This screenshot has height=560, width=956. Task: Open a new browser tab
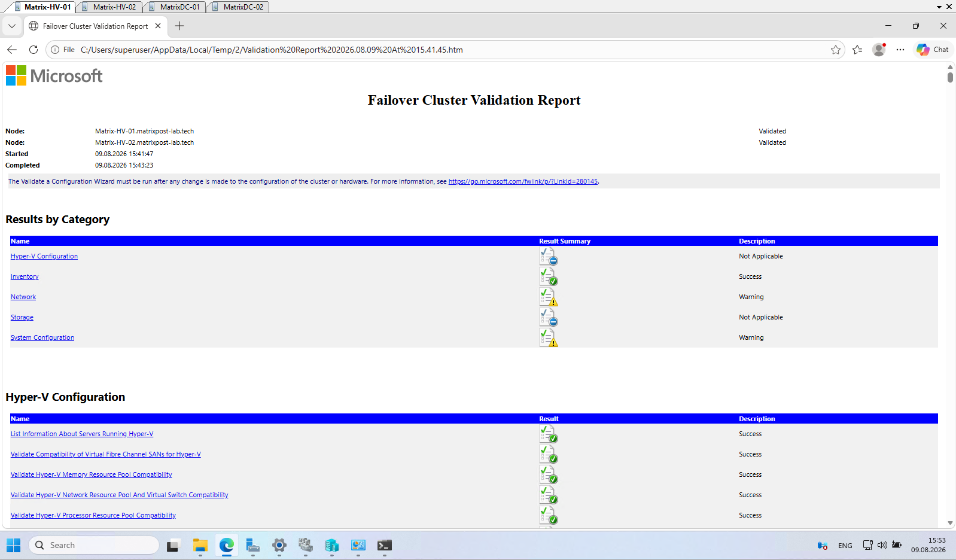[179, 26]
